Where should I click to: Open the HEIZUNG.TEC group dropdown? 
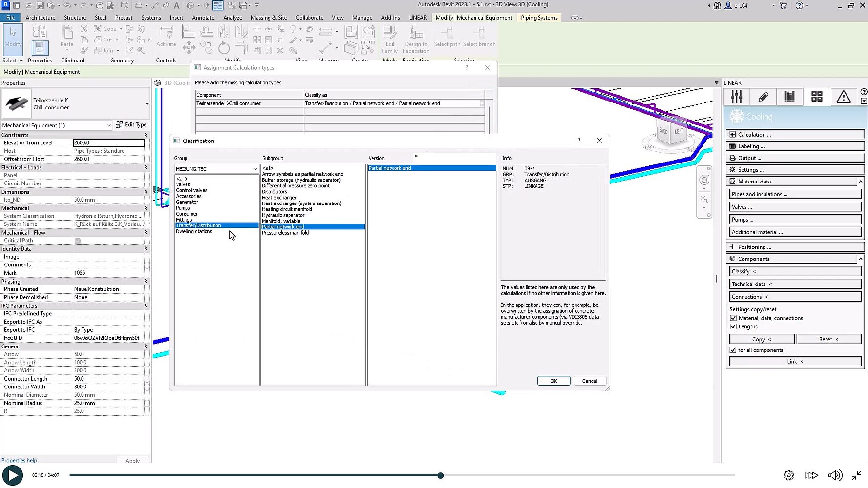tap(254, 168)
